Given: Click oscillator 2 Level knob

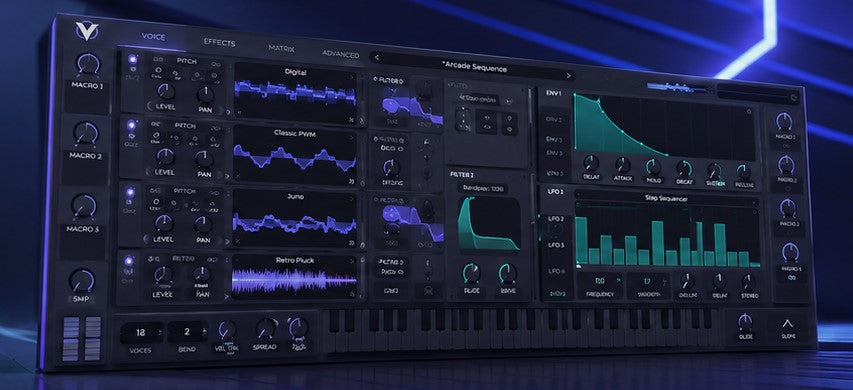Looking at the screenshot, I should pos(164,157).
